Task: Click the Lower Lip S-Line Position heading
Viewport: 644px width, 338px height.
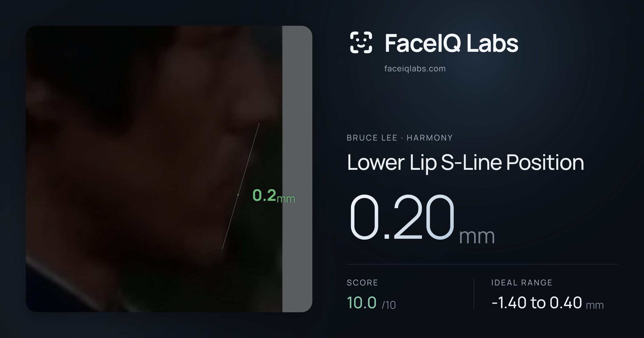Action: point(465,163)
